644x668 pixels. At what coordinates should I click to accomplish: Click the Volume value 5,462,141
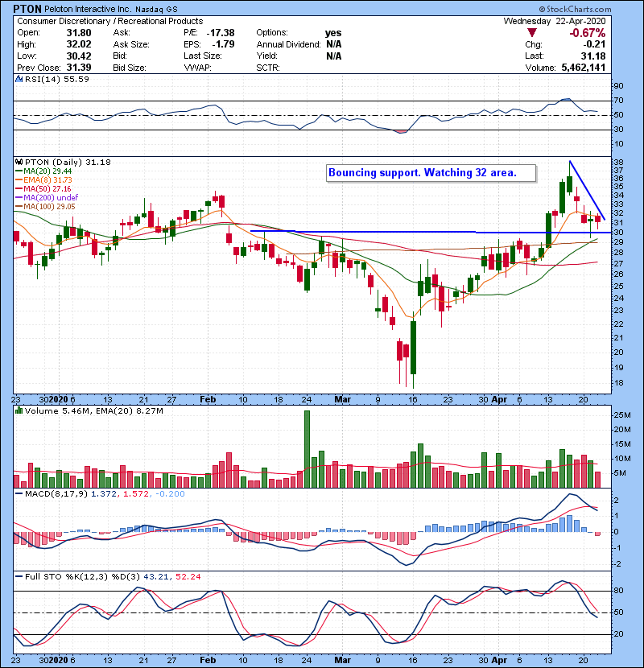tap(584, 68)
